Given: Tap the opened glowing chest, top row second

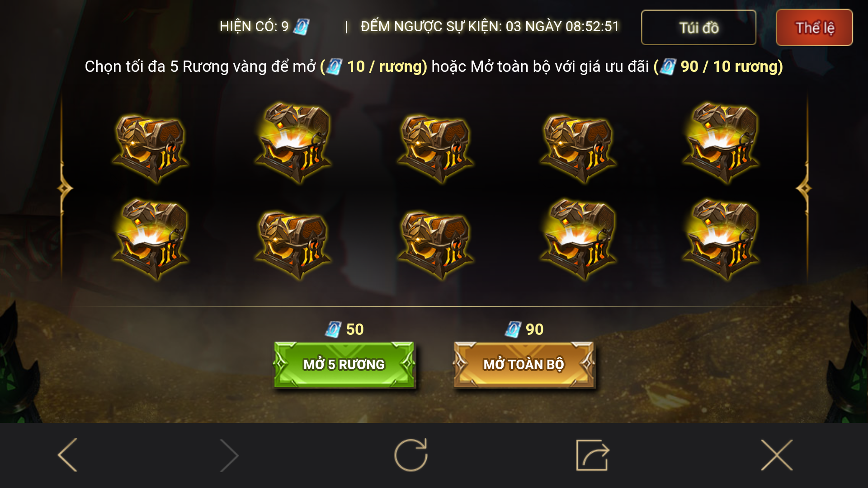Looking at the screenshot, I should click(293, 143).
